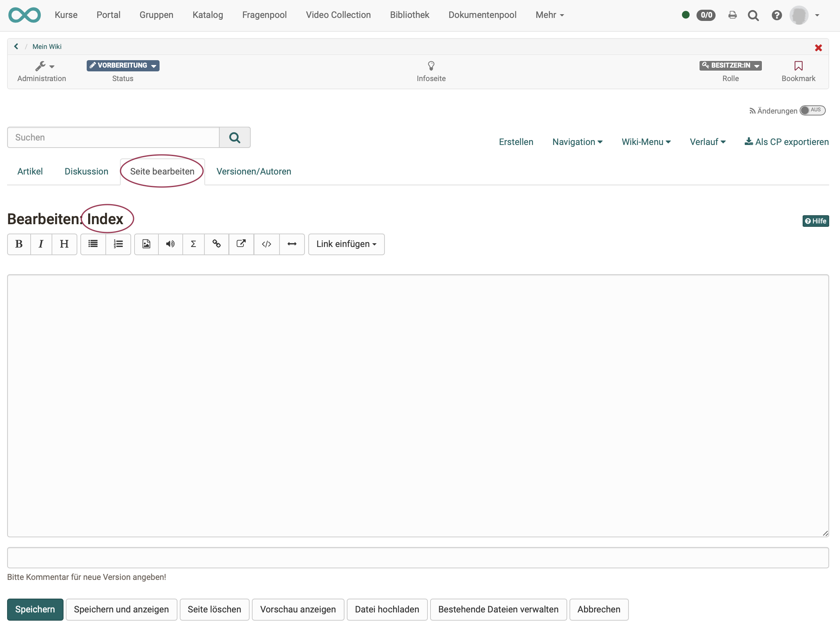Open the Versionen/Autoren tab

click(254, 171)
